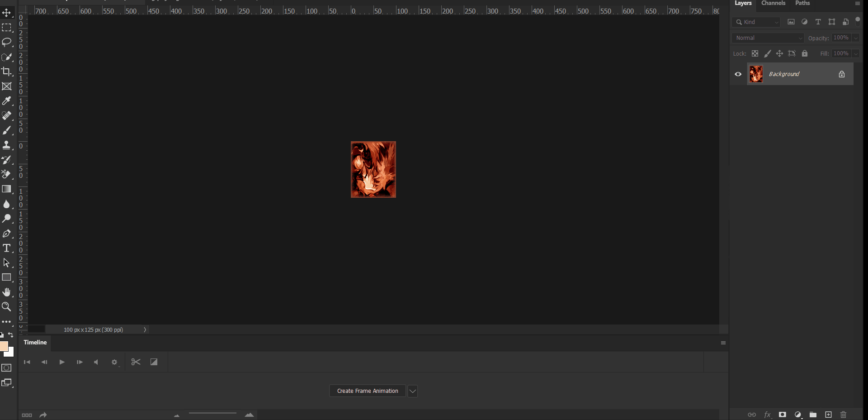Toggle Quick Mask mode
Image resolution: width=868 pixels, height=420 pixels.
[6, 368]
